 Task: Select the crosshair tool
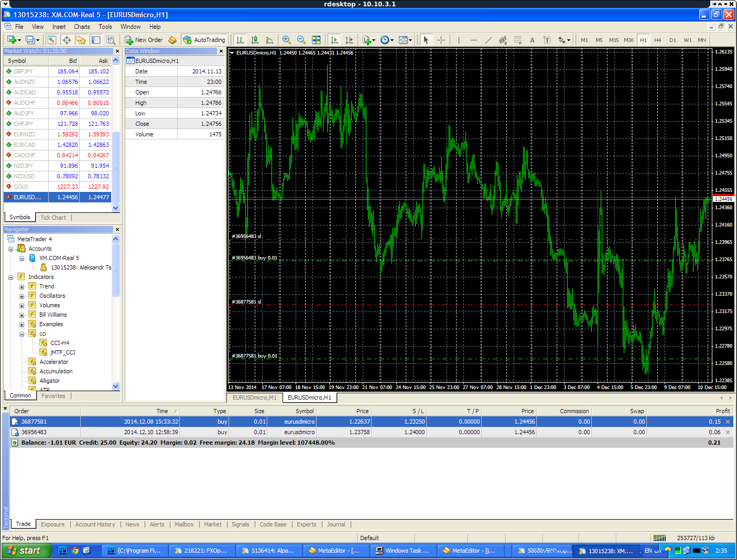(x=441, y=40)
